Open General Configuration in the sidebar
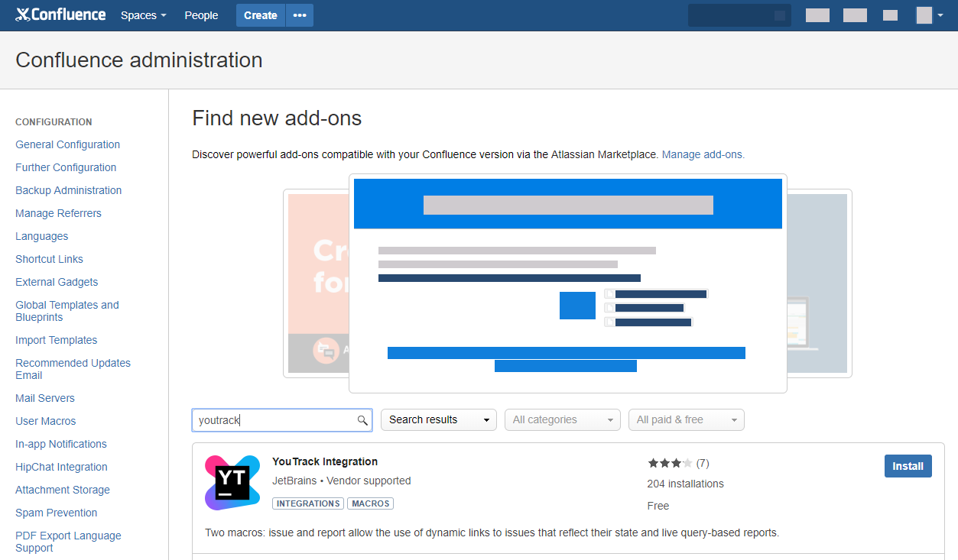The height and width of the screenshot is (560, 958). 67,144
